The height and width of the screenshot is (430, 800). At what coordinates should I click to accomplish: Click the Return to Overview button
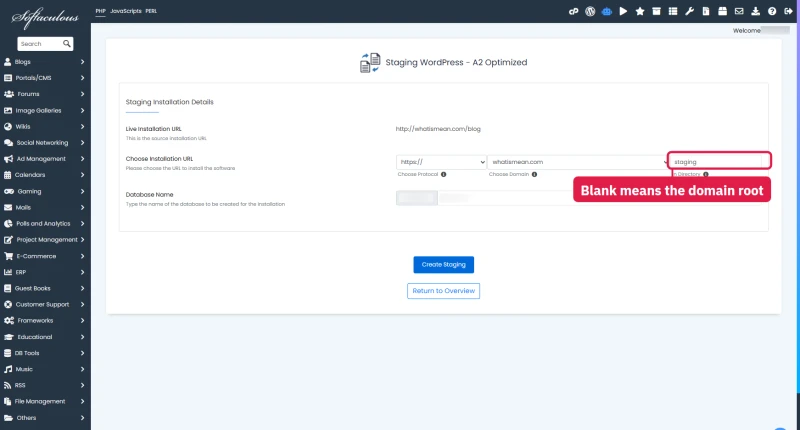click(443, 291)
